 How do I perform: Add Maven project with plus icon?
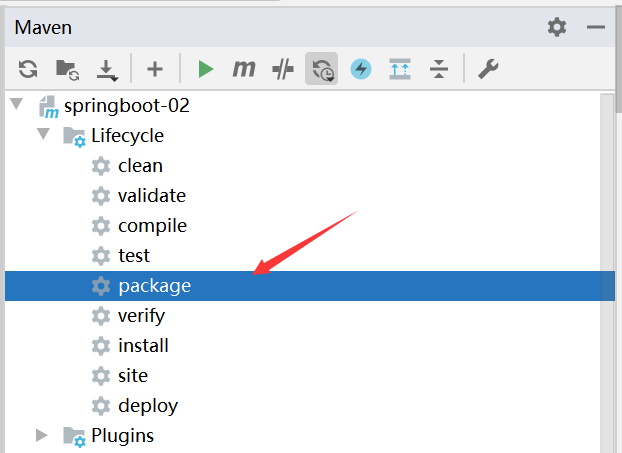tap(155, 69)
